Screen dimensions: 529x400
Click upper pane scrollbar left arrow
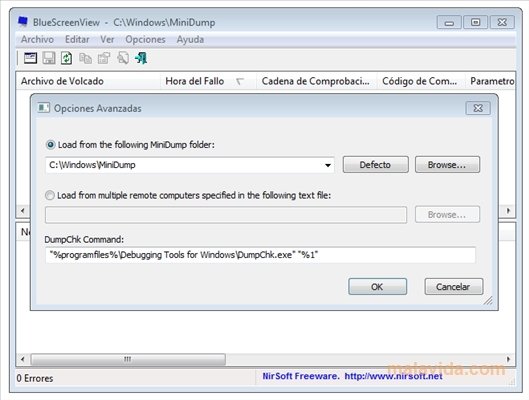tap(23, 211)
